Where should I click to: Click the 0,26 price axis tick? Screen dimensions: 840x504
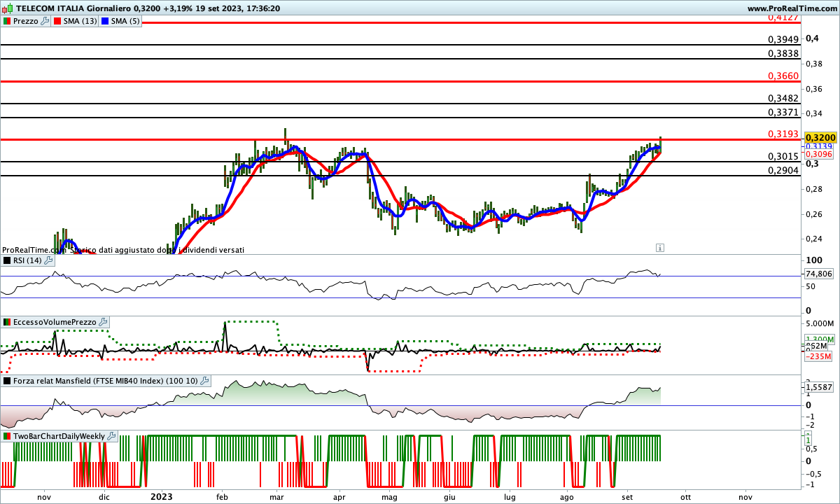[814, 214]
